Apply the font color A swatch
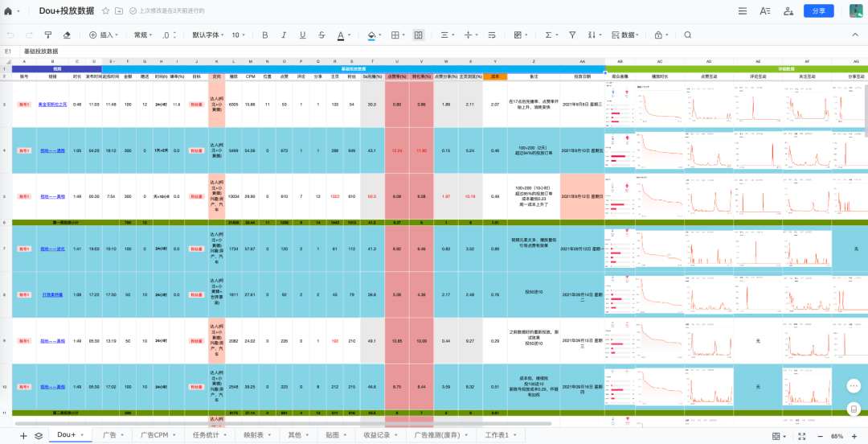The width and height of the screenshot is (868, 444). 341,35
